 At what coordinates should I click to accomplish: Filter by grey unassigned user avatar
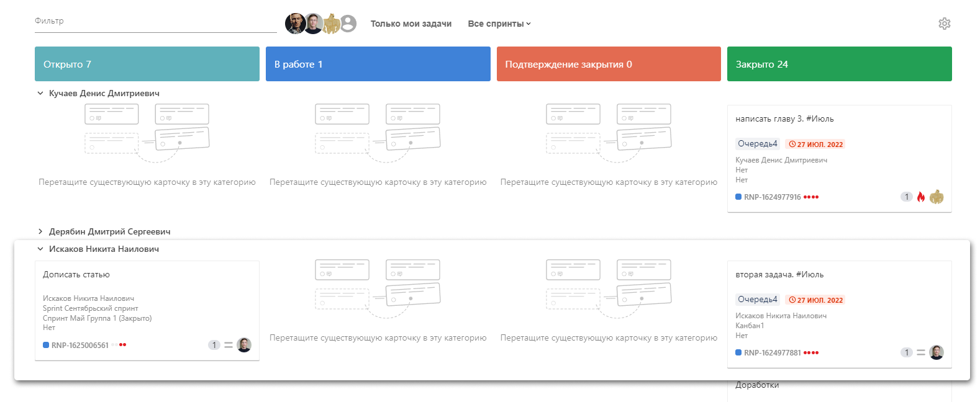point(348,24)
